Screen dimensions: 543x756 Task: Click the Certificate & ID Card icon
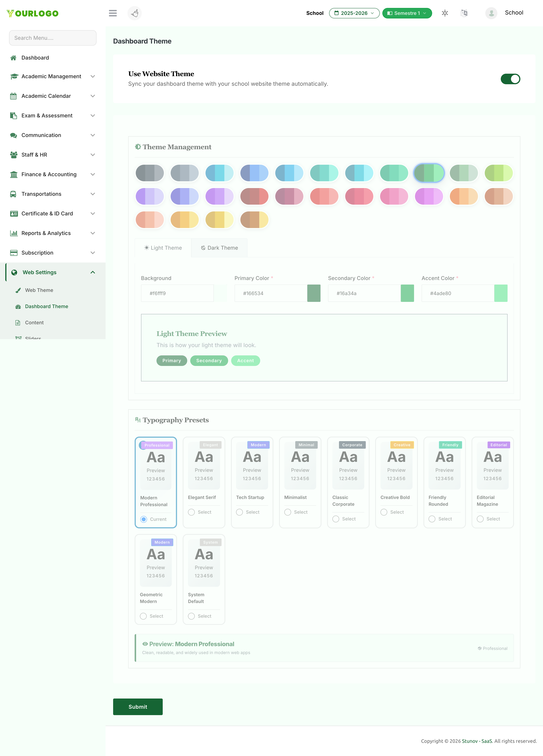[14, 214]
